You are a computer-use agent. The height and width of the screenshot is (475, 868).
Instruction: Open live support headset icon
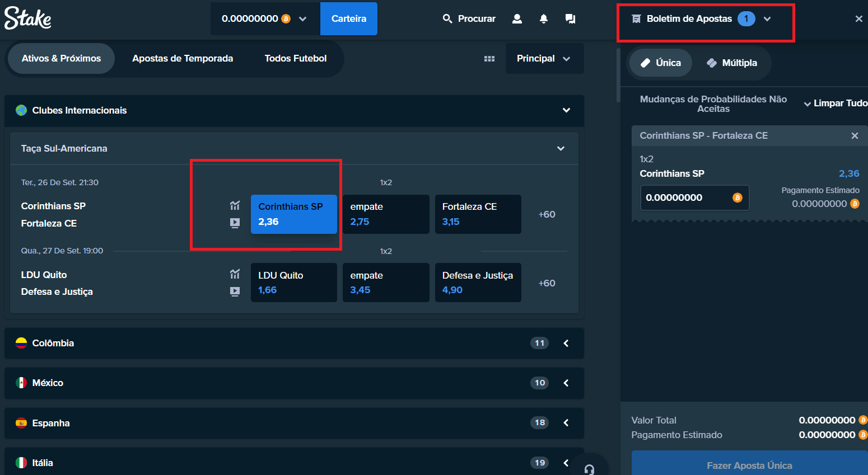pos(589,469)
